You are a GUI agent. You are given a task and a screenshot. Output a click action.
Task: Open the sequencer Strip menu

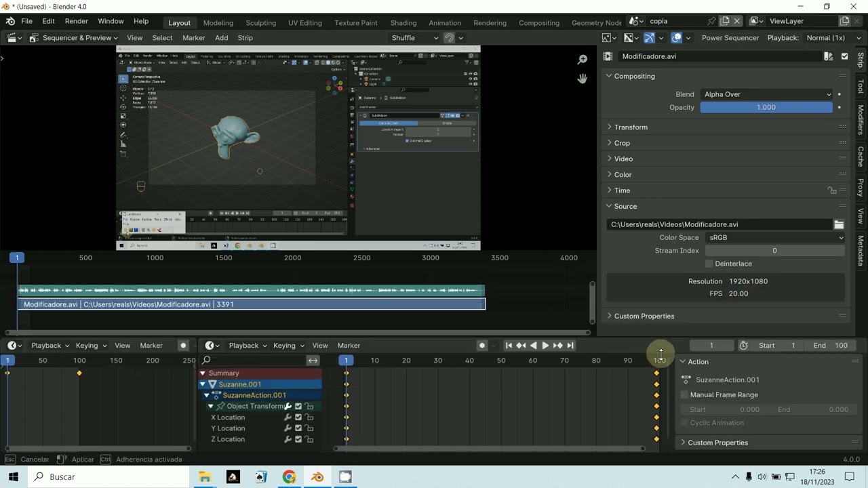245,38
